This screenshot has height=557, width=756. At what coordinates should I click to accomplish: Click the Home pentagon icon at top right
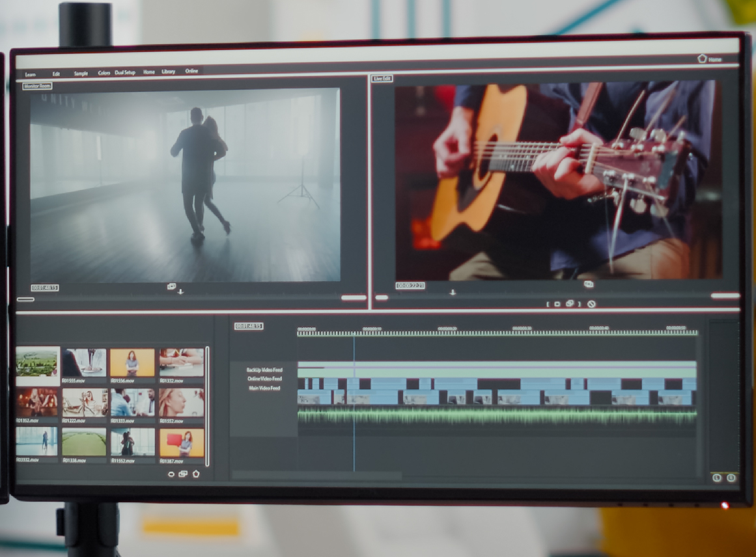tap(702, 59)
